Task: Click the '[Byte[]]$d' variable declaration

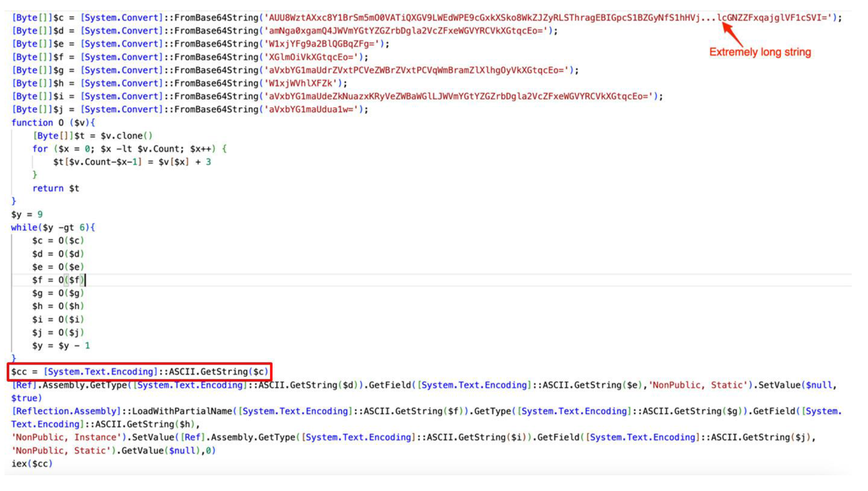Action: click(x=38, y=31)
